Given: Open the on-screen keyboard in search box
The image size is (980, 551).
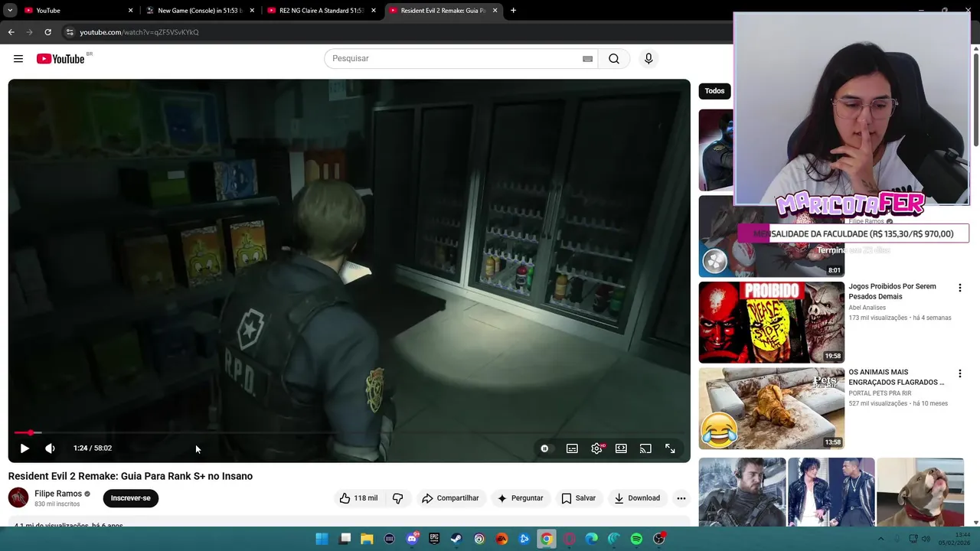Looking at the screenshot, I should point(587,59).
